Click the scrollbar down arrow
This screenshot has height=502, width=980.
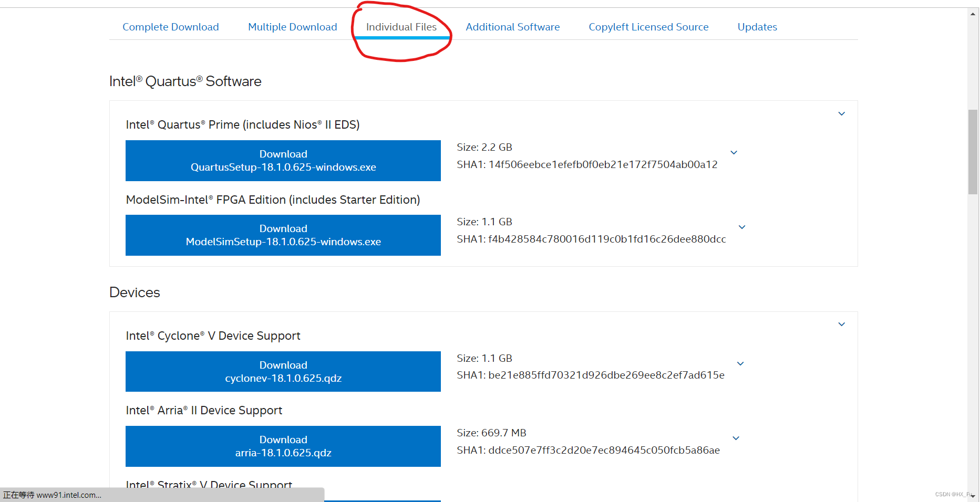973,496
